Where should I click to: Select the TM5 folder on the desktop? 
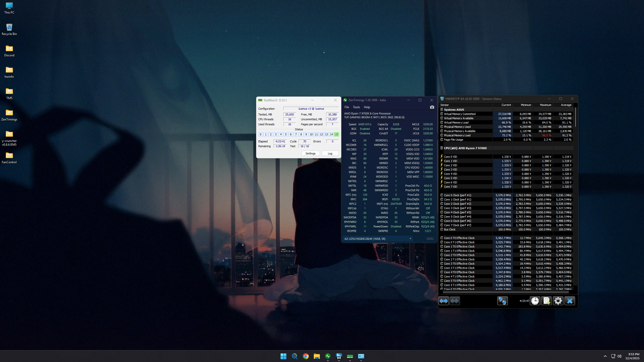tap(9, 94)
